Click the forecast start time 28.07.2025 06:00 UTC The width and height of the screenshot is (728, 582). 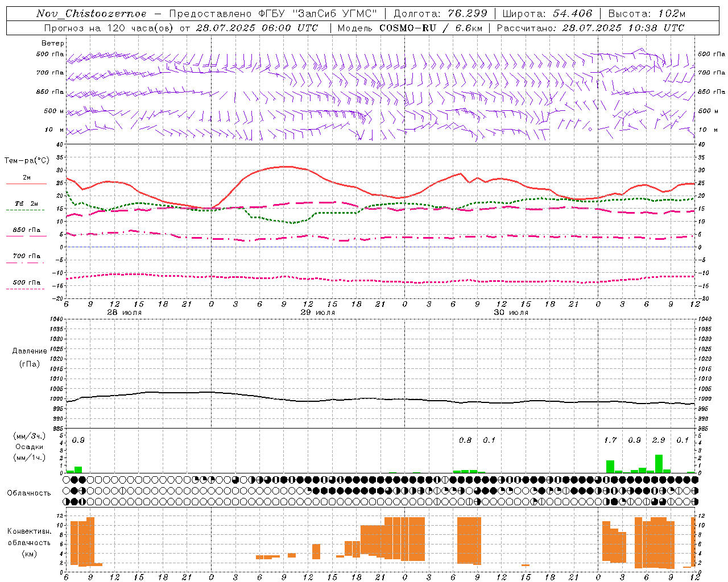coord(257,28)
